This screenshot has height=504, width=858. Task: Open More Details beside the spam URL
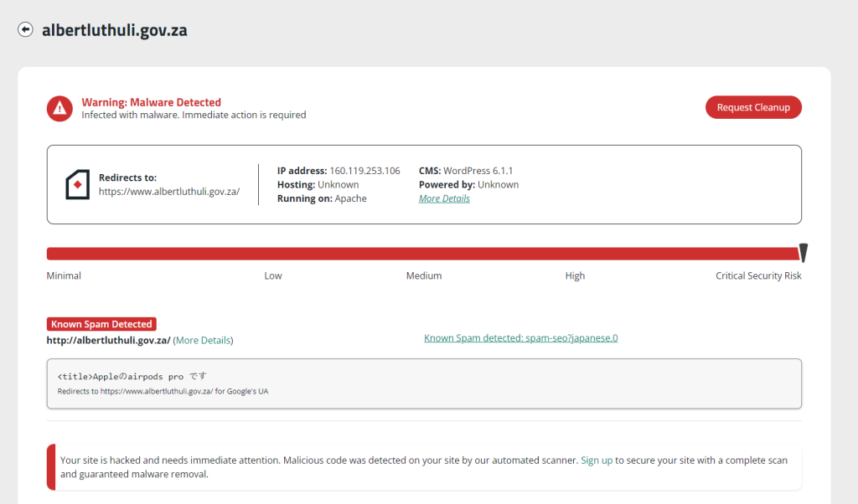(x=203, y=341)
